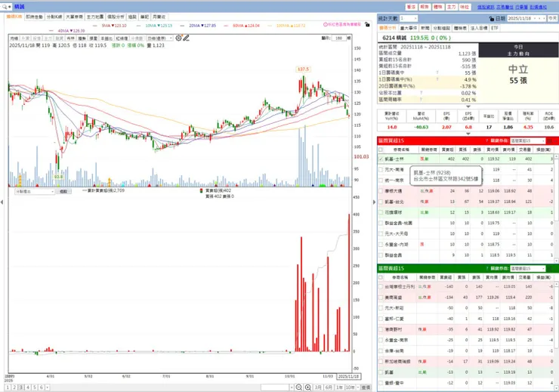Click the 凱基-士林 broker name

(394, 159)
